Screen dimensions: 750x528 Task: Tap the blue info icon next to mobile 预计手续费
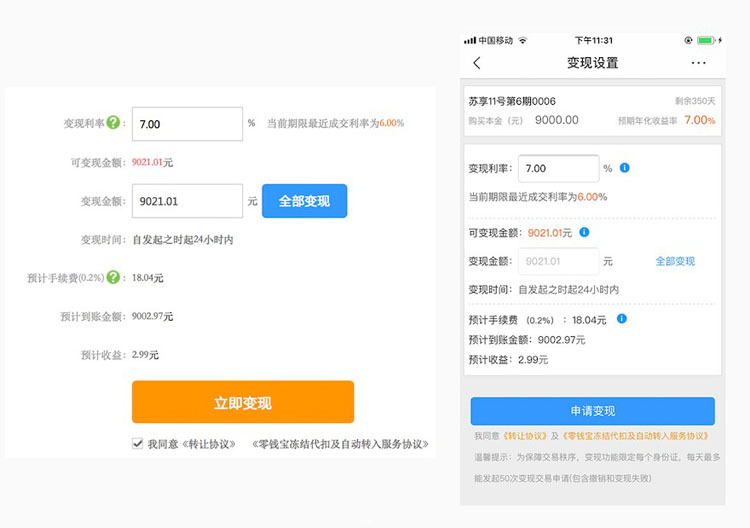click(x=622, y=319)
